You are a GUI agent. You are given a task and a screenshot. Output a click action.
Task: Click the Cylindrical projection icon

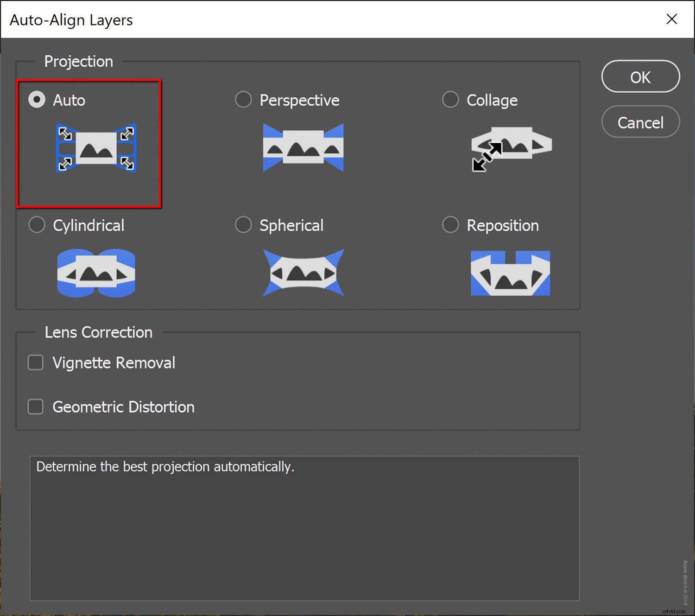tap(96, 273)
